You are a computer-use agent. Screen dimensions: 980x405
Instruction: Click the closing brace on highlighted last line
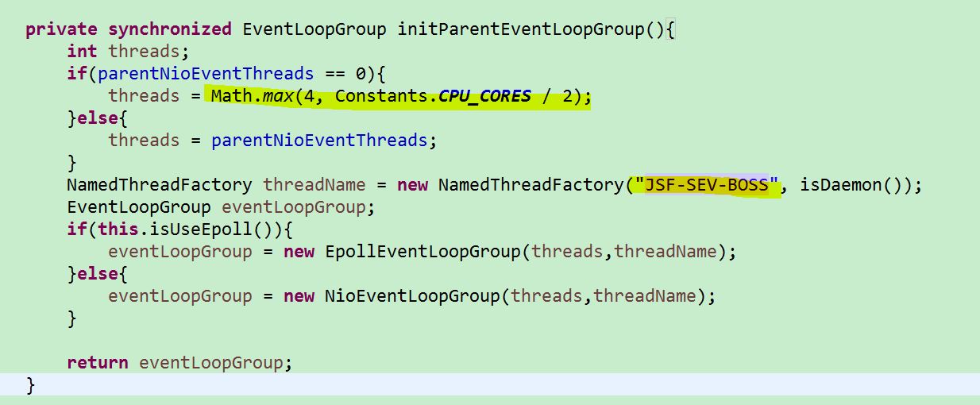coord(31,385)
